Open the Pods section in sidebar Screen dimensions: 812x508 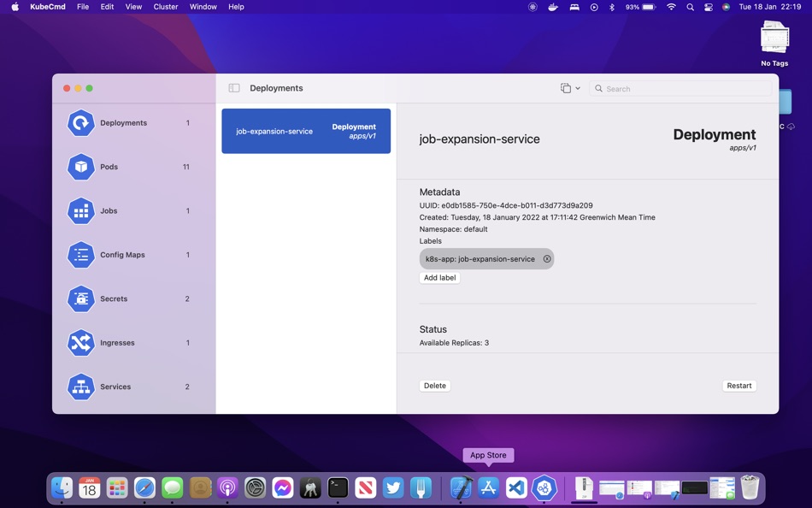coord(128,167)
